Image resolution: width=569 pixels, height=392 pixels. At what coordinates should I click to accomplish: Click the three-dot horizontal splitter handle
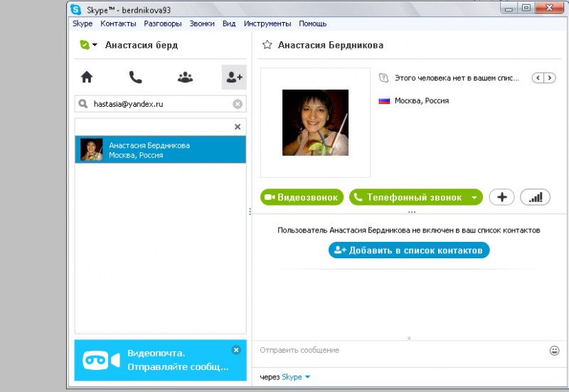(x=412, y=212)
